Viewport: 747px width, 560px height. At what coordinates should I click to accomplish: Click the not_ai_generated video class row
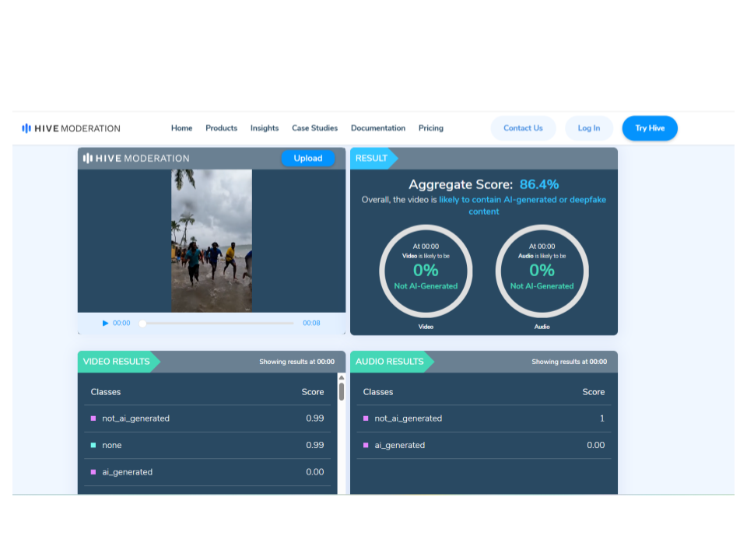207,418
